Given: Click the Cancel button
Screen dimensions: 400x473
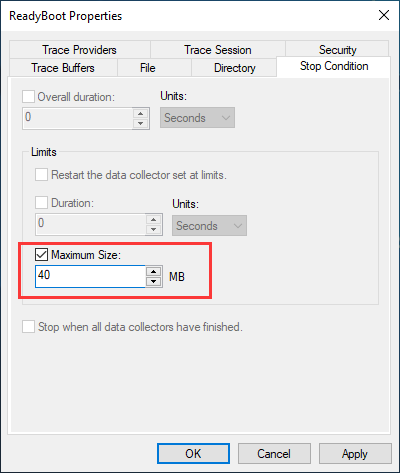Looking at the screenshot, I should click(274, 453).
